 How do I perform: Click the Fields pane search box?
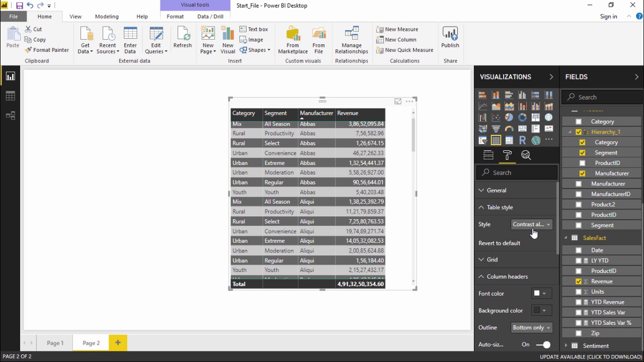point(602,97)
